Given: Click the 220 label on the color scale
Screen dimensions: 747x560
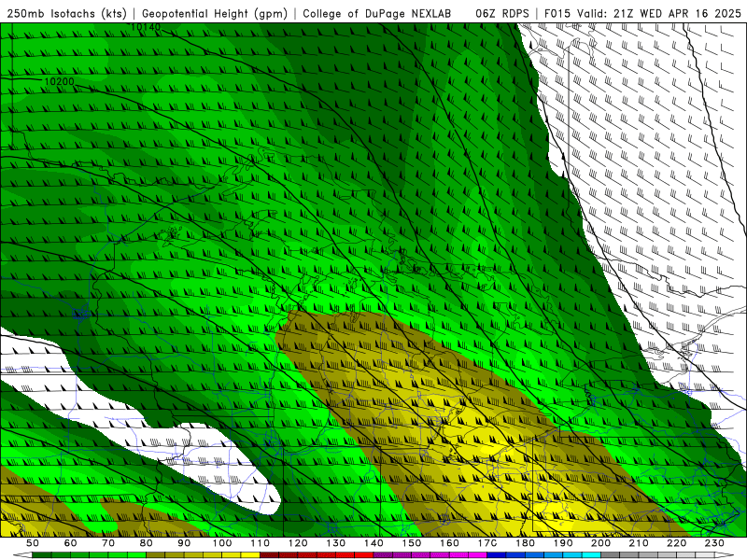Looking at the screenshot, I should click(677, 543).
